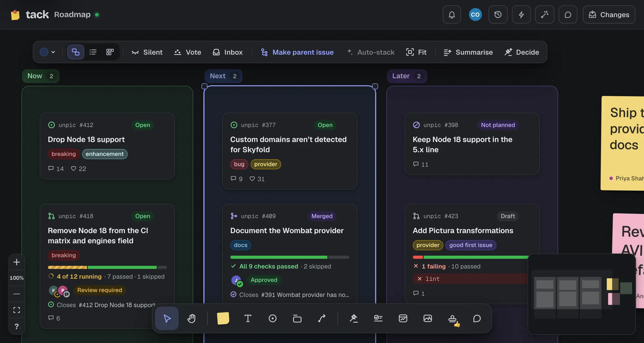Select the Now column tab
This screenshot has height=343, width=644.
point(41,76)
